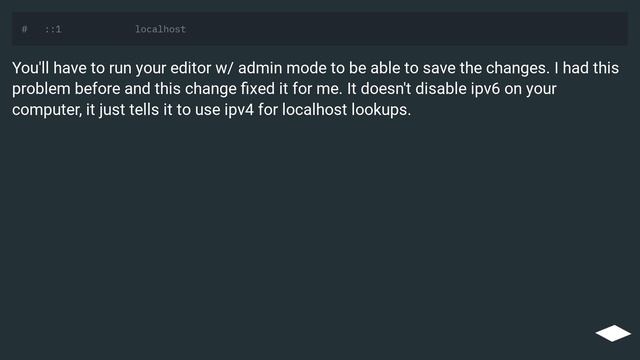Image resolution: width=640 pixels, height=360 pixels.
Task: Click the localhost entry in the code block
Action: point(160,29)
